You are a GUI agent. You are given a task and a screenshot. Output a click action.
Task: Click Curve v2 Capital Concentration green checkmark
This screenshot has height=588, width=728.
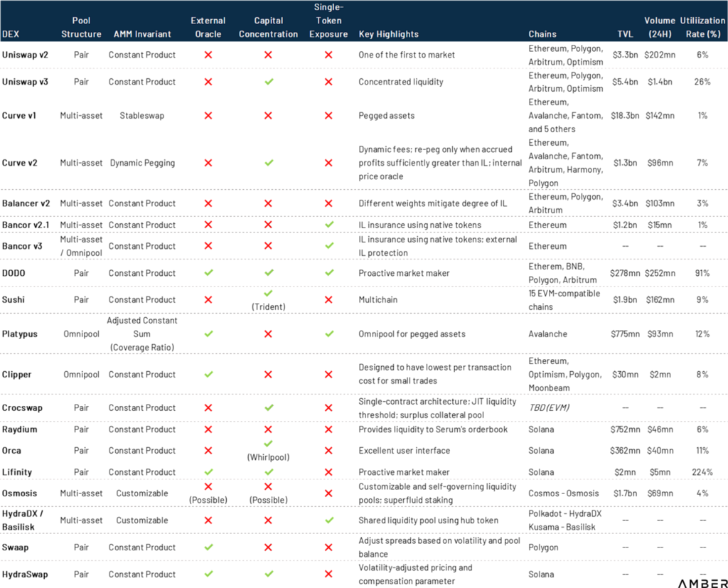269,163
